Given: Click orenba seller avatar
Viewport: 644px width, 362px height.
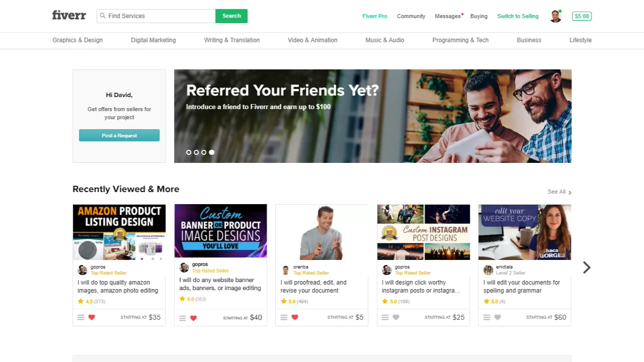Looking at the screenshot, I should click(285, 270).
